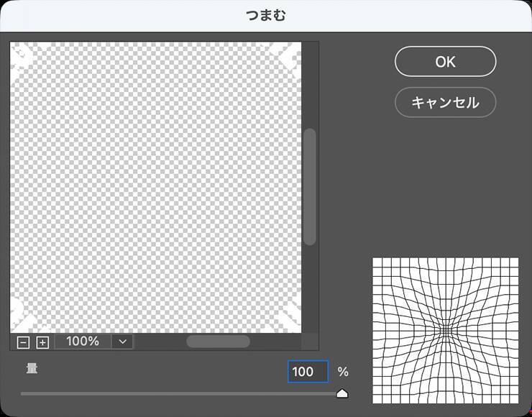Click the 量 label
This screenshot has height=417, width=532.
click(x=32, y=368)
